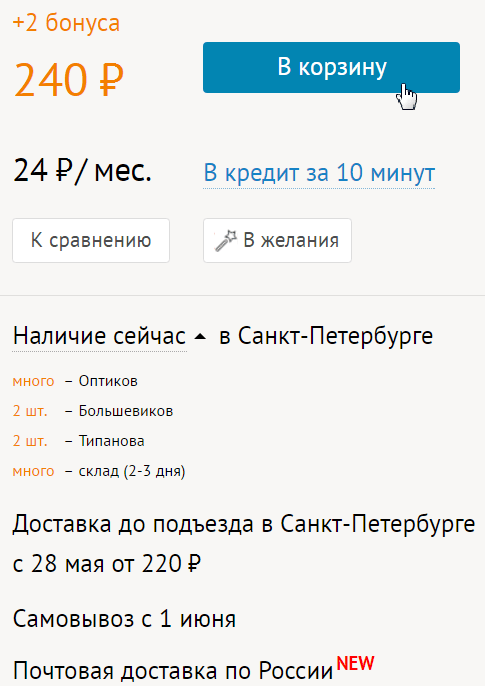
Task: Open В кредит за 10 минут link
Action: [x=319, y=173]
